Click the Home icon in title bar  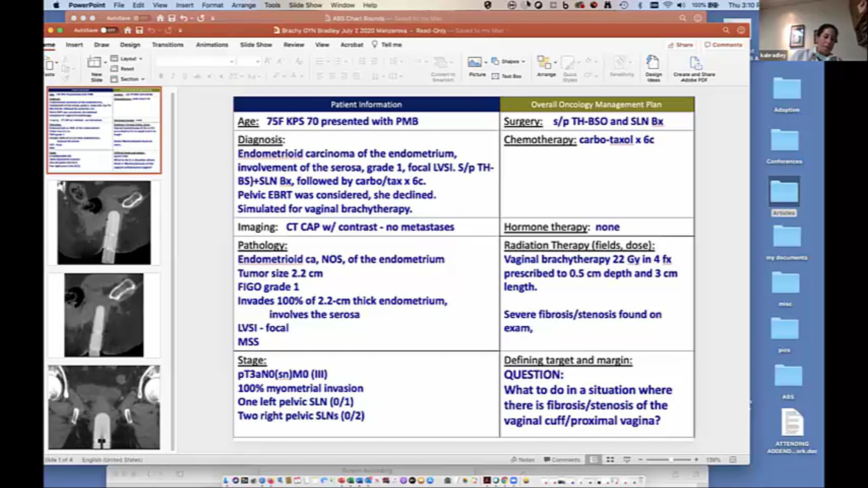click(128, 30)
